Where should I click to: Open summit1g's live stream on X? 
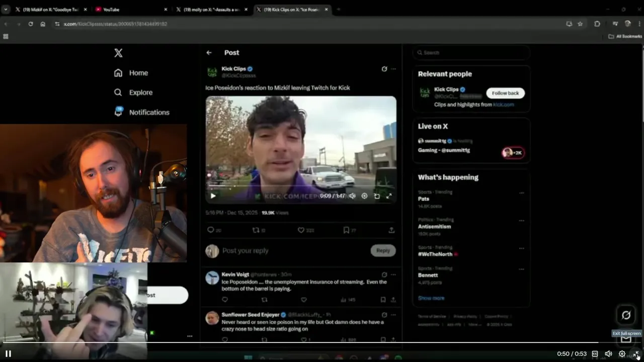click(x=471, y=146)
